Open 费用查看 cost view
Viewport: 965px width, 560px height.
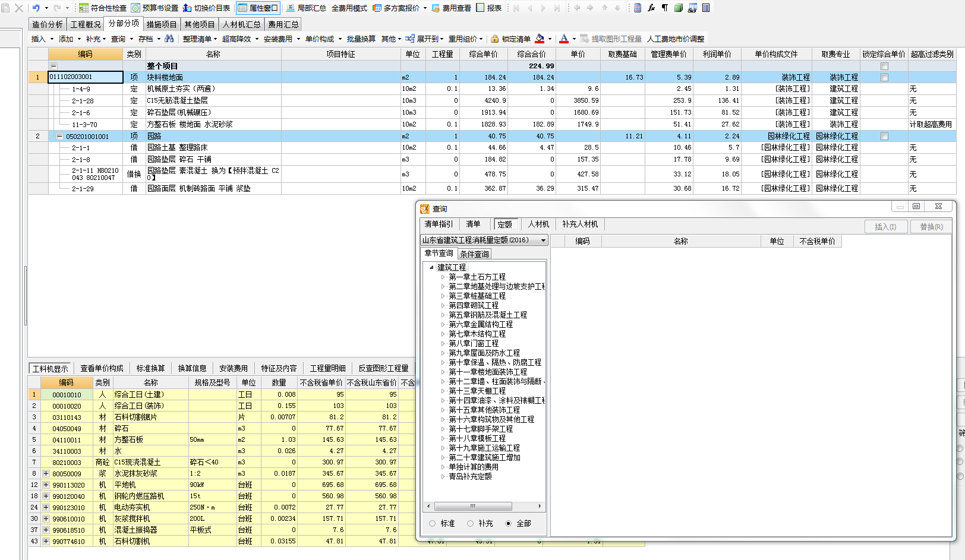tap(451, 8)
